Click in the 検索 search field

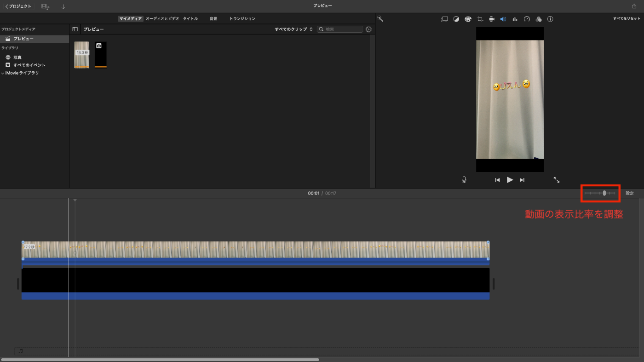coord(341,29)
